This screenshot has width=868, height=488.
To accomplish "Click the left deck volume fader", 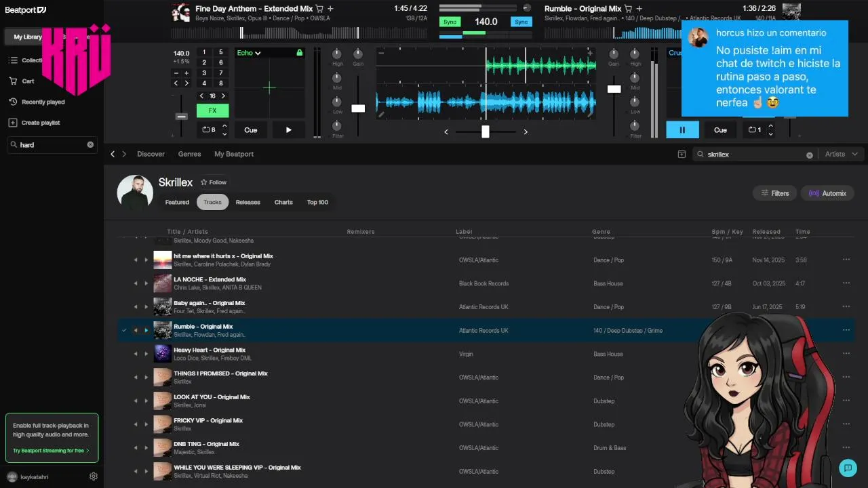I will (358, 108).
